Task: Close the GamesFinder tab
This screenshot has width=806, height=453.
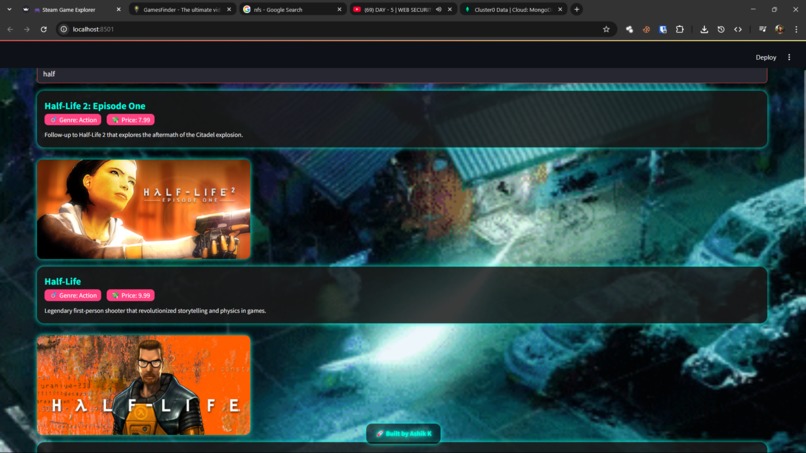Action: (229, 9)
